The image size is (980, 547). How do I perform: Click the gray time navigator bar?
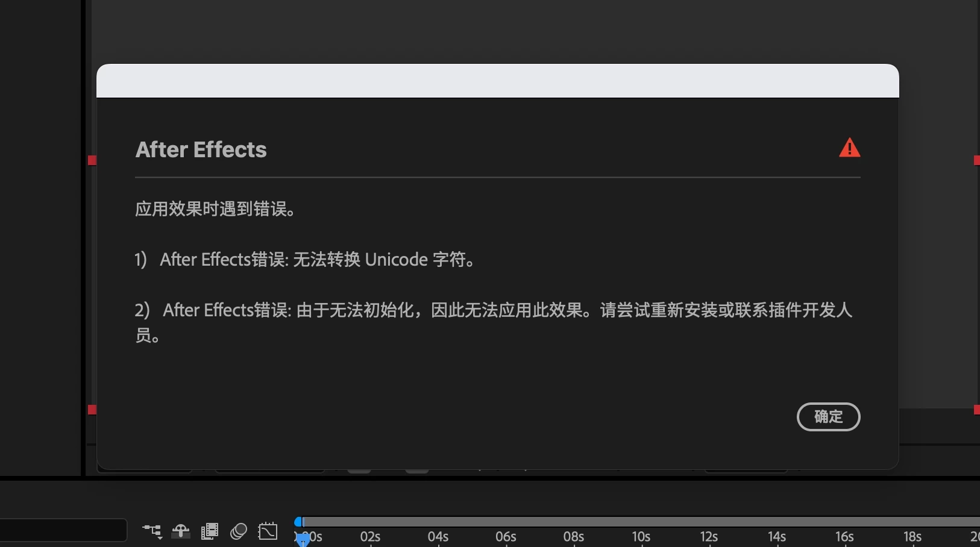click(642, 522)
